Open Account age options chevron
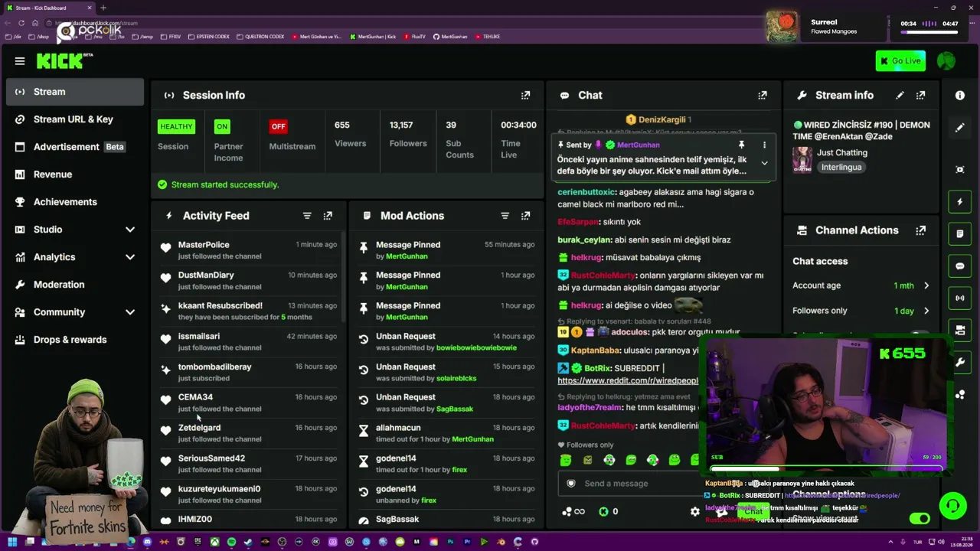 point(926,285)
